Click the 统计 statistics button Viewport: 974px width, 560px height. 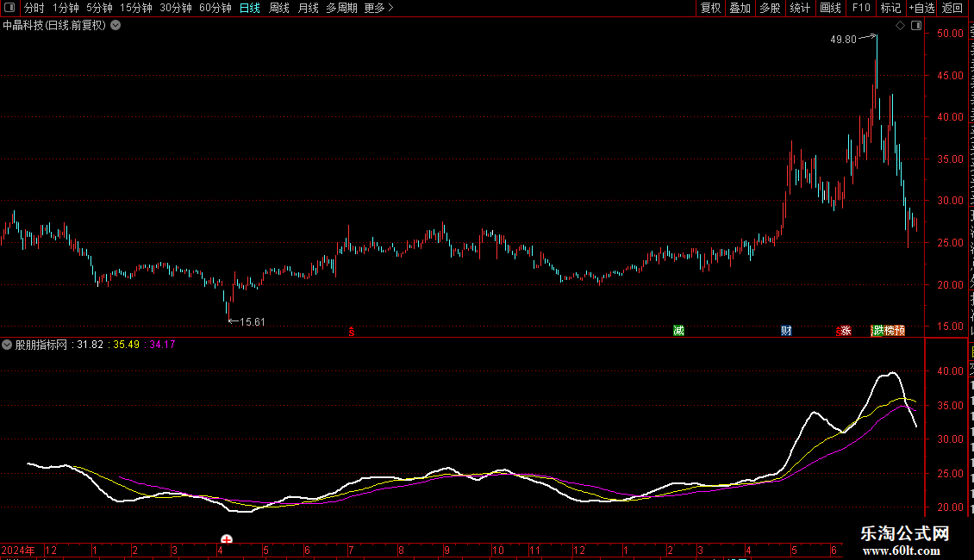(x=800, y=8)
